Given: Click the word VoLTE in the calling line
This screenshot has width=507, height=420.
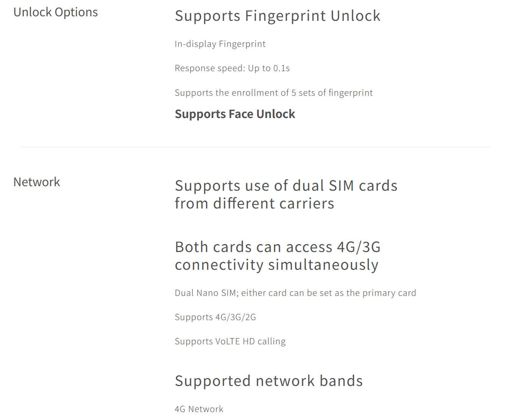Looking at the screenshot, I should [228, 342].
